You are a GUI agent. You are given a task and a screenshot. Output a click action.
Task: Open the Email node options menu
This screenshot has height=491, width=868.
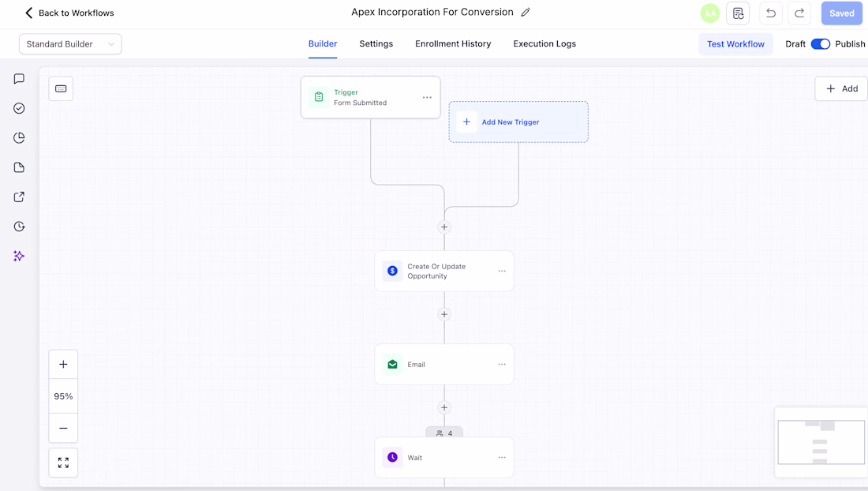[x=502, y=364]
